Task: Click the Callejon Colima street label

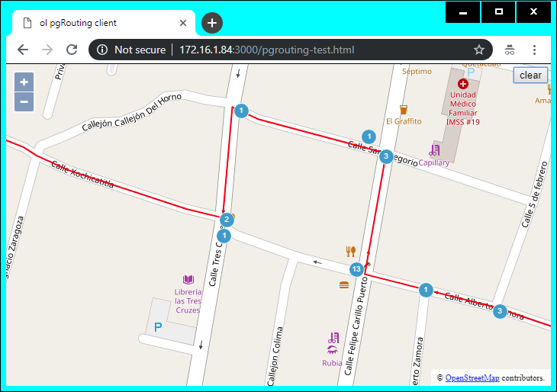Action: click(x=275, y=356)
